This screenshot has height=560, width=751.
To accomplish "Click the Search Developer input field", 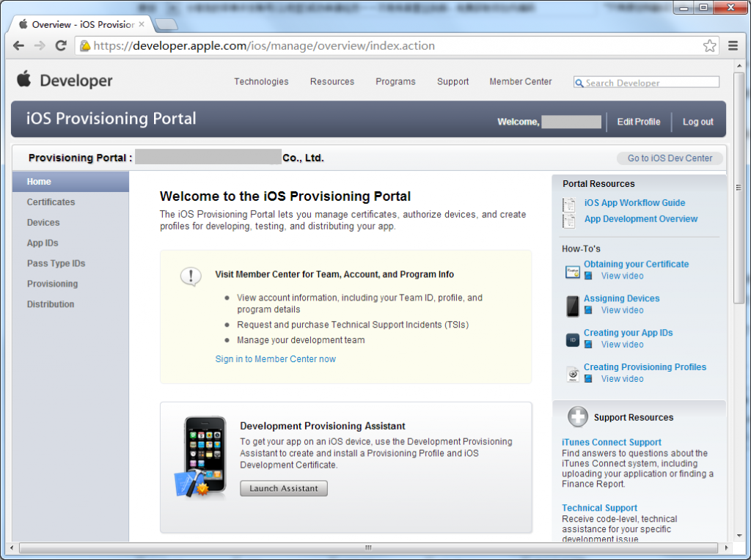I will (646, 82).
